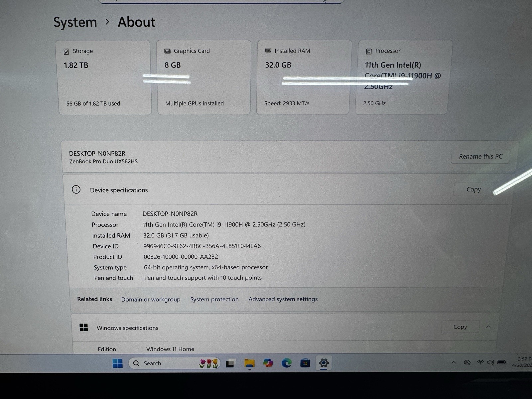Image resolution: width=532 pixels, height=399 pixels.
Task: Click the Installed RAM card icon
Action: [x=268, y=51]
